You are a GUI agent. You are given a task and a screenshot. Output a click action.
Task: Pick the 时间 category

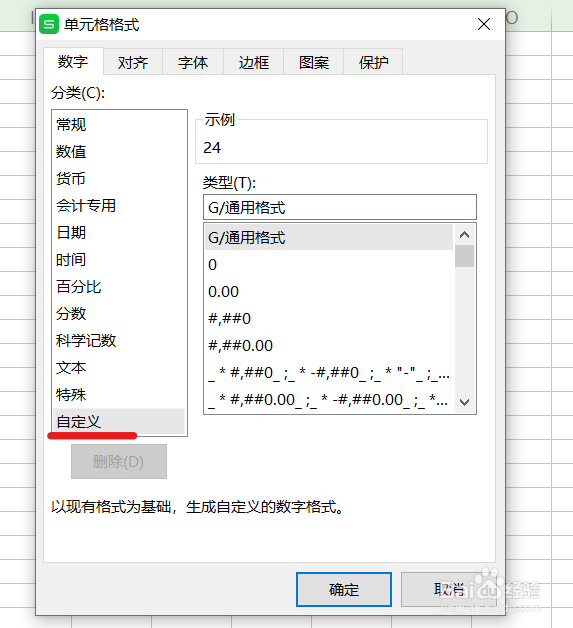[119, 260]
